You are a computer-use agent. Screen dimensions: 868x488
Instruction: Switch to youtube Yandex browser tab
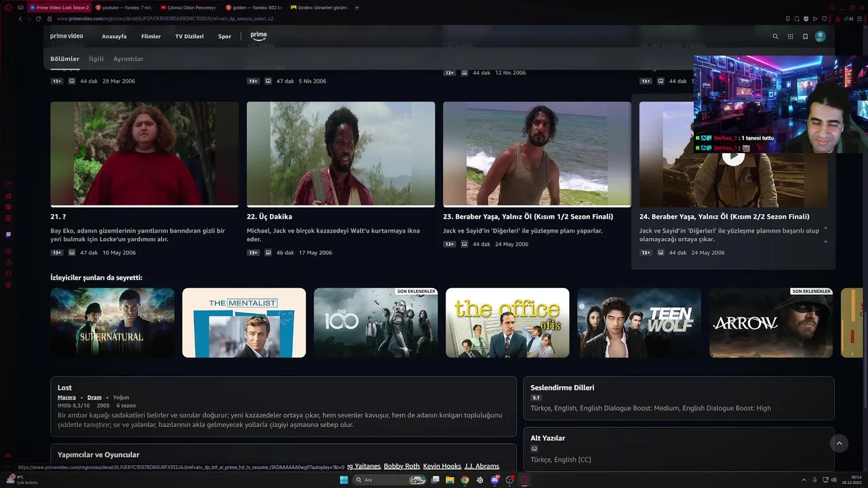[x=123, y=7]
